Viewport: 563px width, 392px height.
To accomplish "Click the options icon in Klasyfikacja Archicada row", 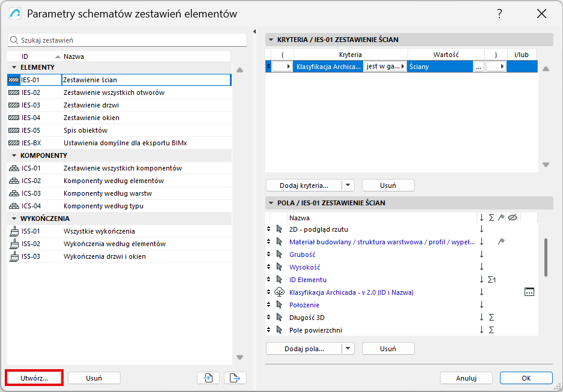I will (529, 292).
